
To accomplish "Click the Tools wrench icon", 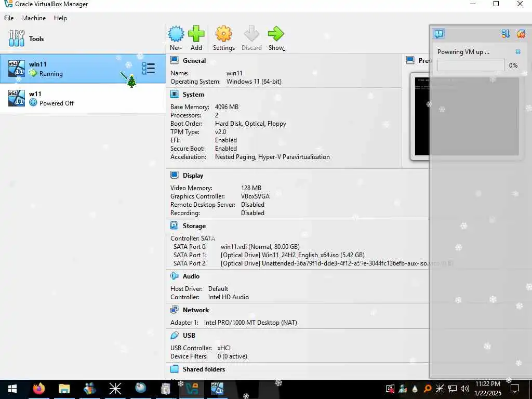I will click(x=17, y=38).
